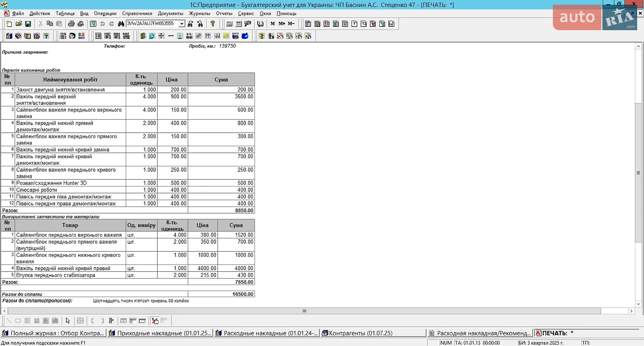
Task: Click the checkered grid toolbar icon
Action: [x=317, y=24]
